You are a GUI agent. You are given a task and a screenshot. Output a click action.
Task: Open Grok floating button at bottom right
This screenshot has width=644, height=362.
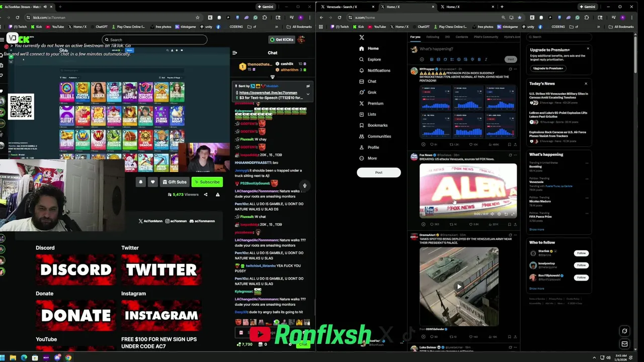point(624,331)
